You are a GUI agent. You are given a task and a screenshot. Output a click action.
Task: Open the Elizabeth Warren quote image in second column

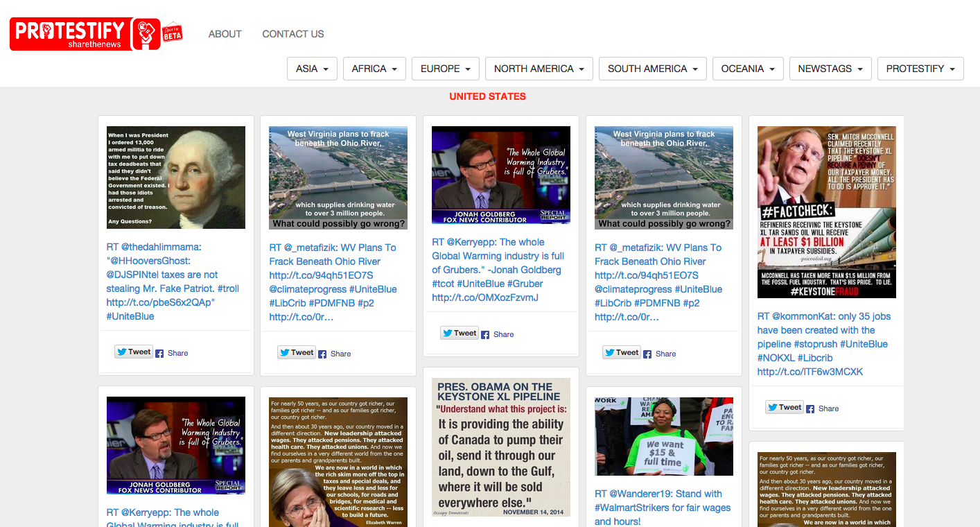338,462
